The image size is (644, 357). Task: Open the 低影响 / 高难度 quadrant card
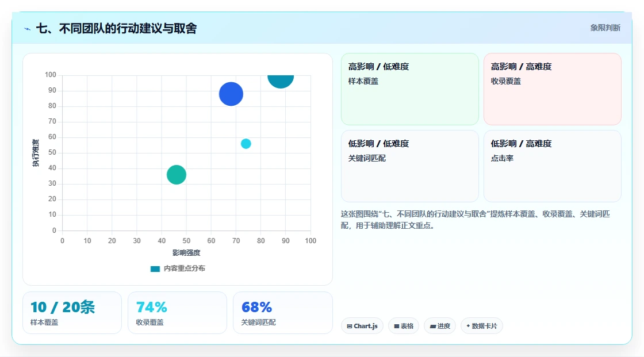553,166
